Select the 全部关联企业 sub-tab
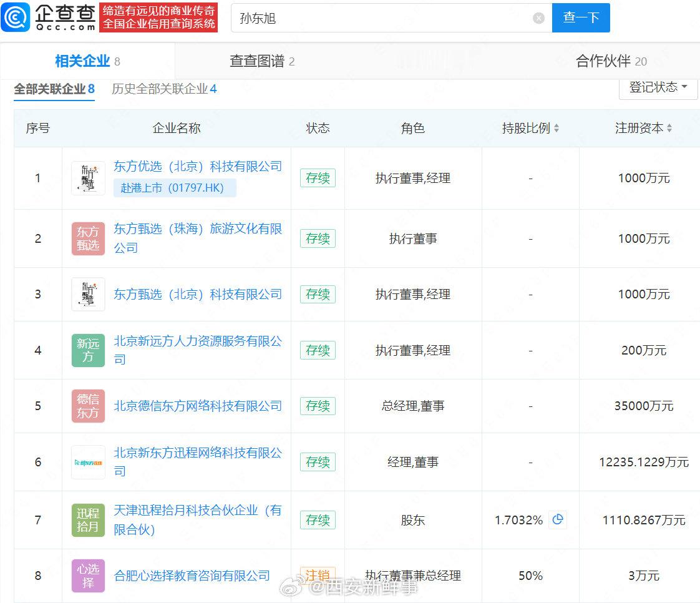Viewport: 700px width, 603px height. click(x=54, y=89)
